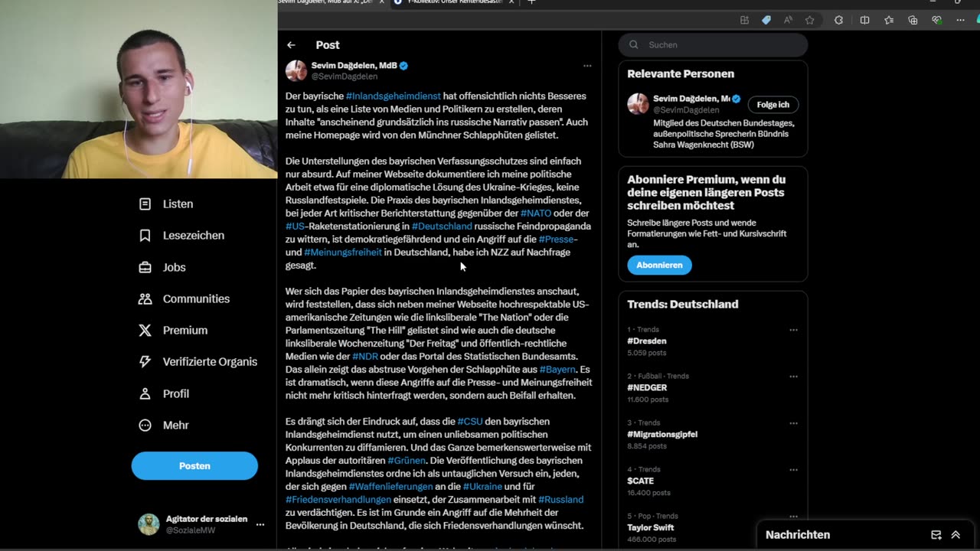
Task: Click the magnifier icon in search bar
Action: [x=634, y=44]
